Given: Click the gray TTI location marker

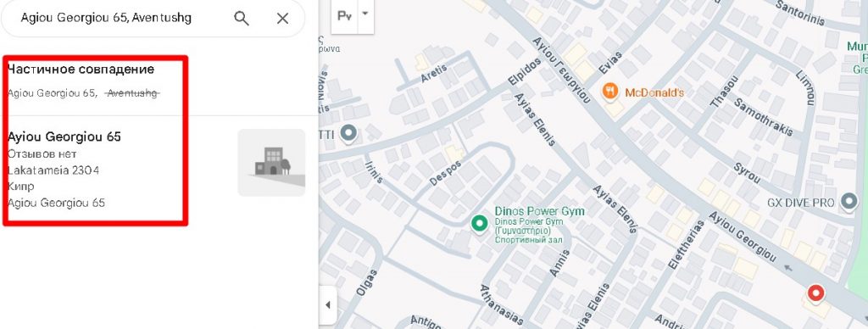Looking at the screenshot, I should [348, 133].
